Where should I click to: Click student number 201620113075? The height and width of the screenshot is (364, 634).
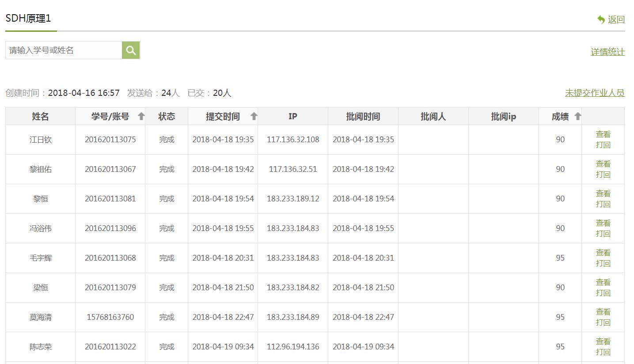110,140
